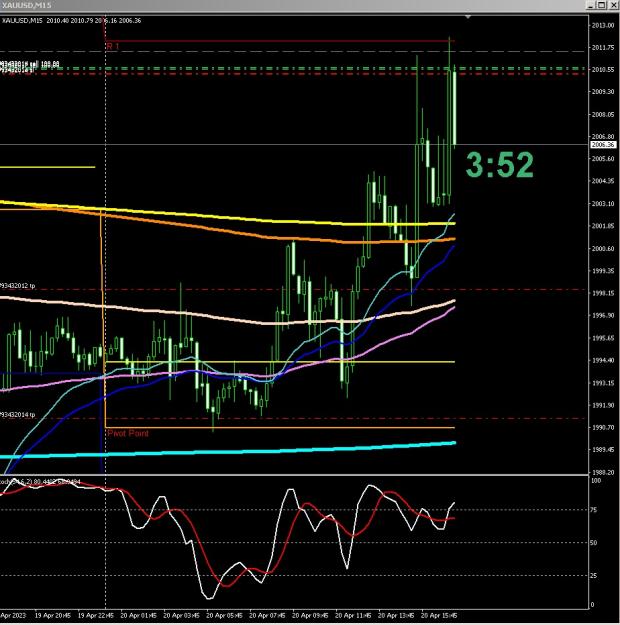
Task: Click the current price tag 2006.36
Action: (x=602, y=144)
